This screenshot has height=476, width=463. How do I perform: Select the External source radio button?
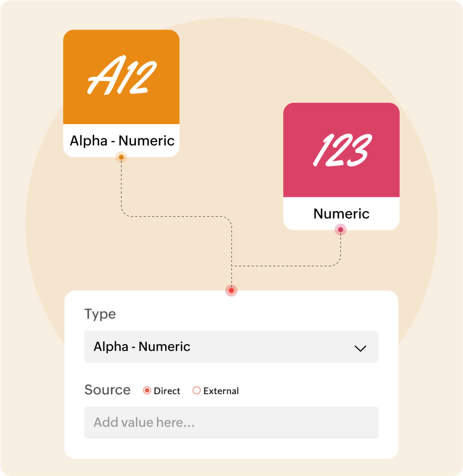tap(197, 391)
